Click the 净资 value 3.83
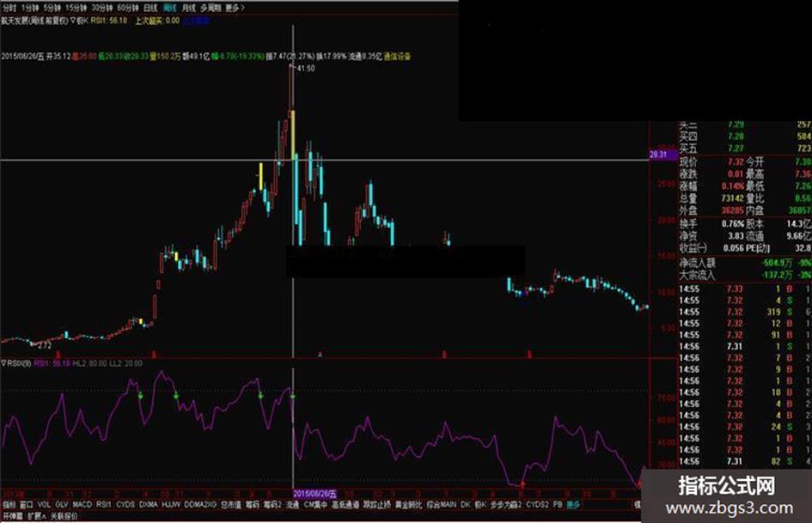 [x=736, y=235]
